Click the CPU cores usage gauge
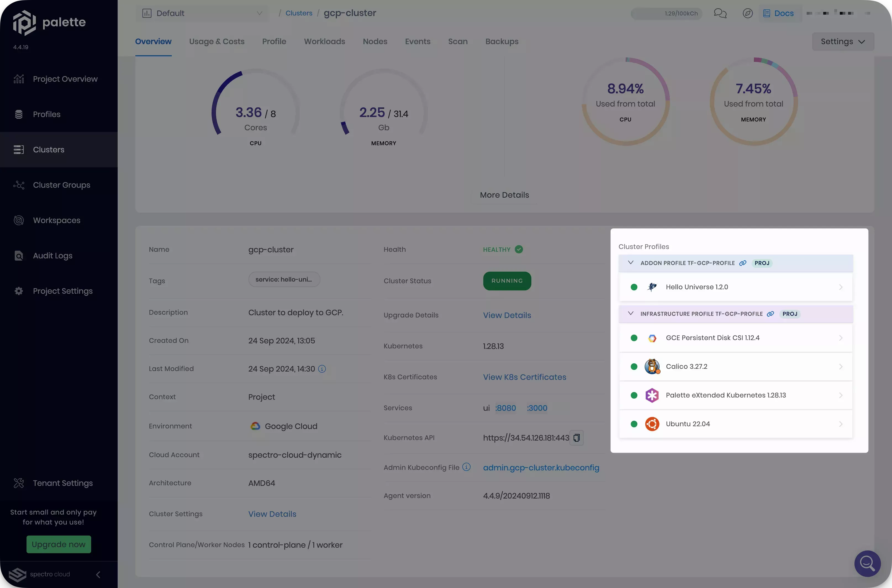This screenshot has width=892, height=588. (x=255, y=109)
